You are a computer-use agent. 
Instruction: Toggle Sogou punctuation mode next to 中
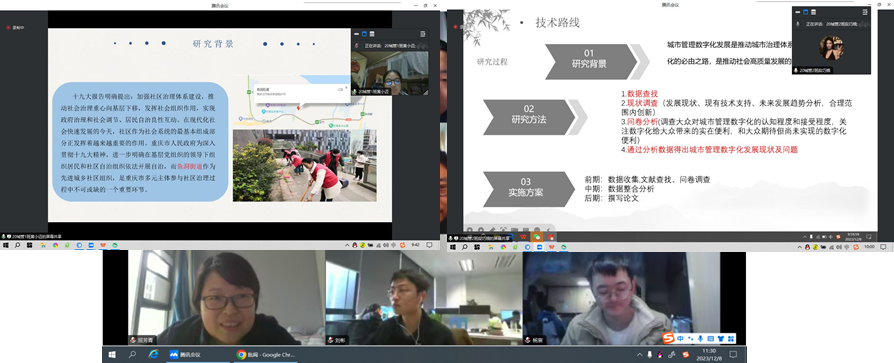pos(690,338)
